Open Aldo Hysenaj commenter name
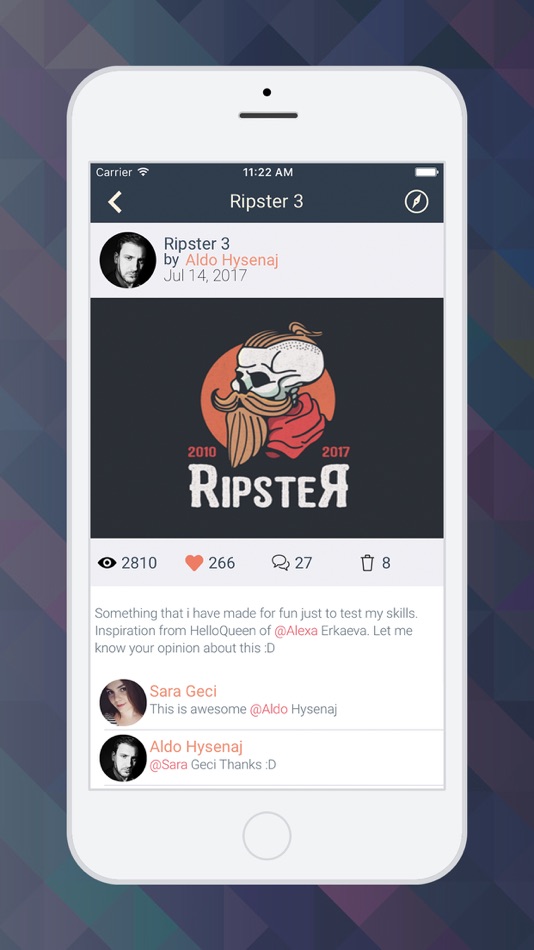The width and height of the screenshot is (534, 950). pyautogui.click(x=196, y=746)
